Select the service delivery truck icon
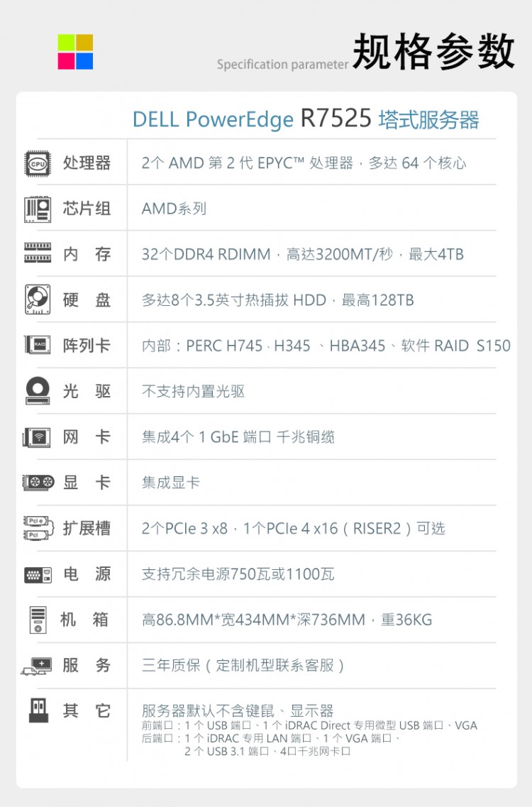 click(37, 666)
